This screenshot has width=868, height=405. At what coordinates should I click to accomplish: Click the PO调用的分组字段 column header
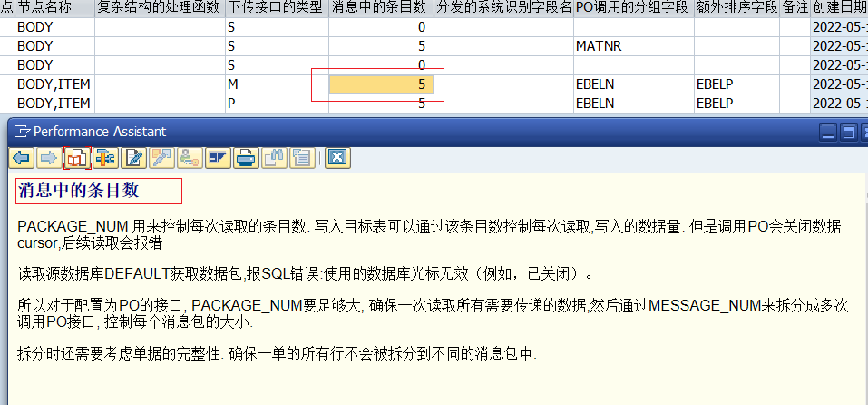click(634, 8)
